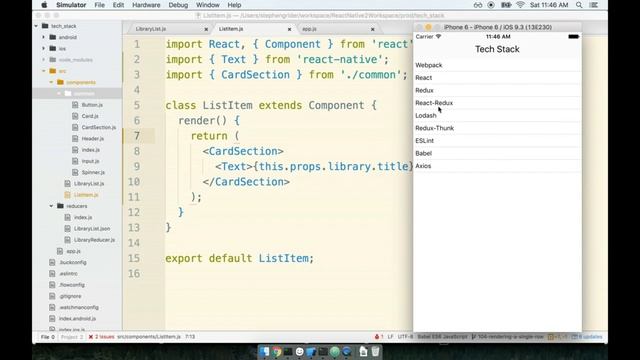640x360 pixels.
Task: Open LibraryList.js in the file tree
Action: tap(89, 184)
